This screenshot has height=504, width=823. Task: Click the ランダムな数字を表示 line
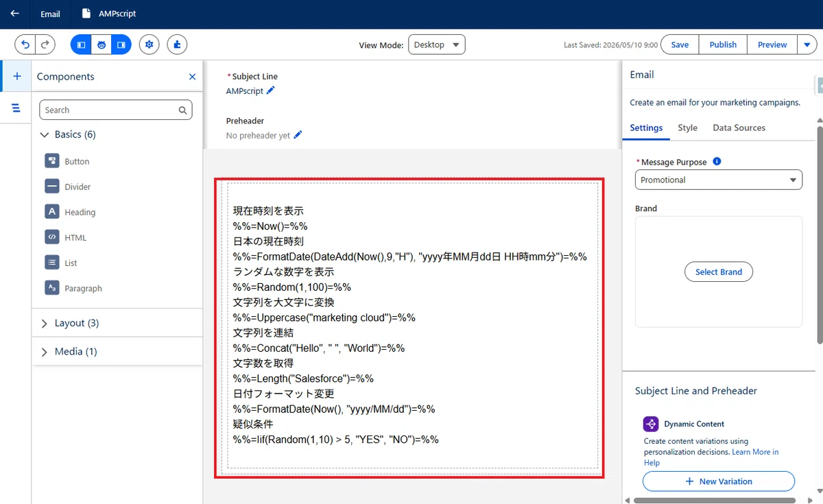click(x=283, y=272)
